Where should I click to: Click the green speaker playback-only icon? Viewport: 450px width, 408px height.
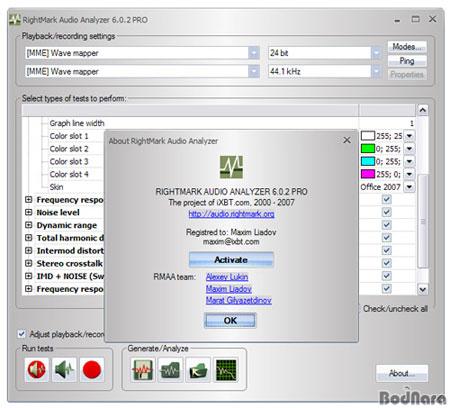[x=64, y=369]
